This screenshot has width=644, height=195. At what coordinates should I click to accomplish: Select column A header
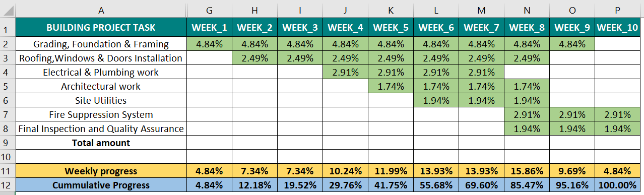101,9
